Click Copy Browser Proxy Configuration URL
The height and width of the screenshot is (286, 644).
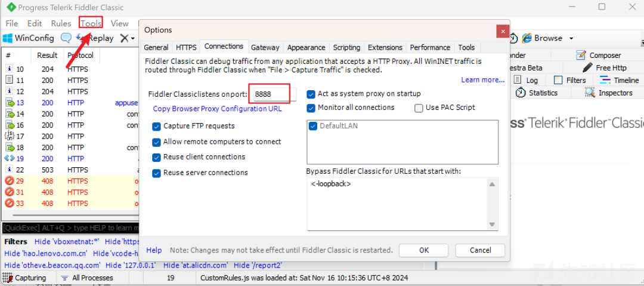pos(217,109)
